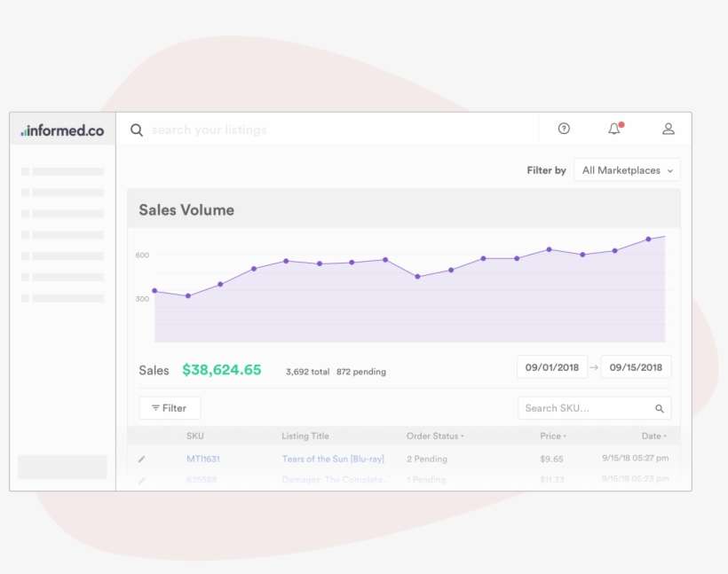Click the SKU link MTI1631

202,459
